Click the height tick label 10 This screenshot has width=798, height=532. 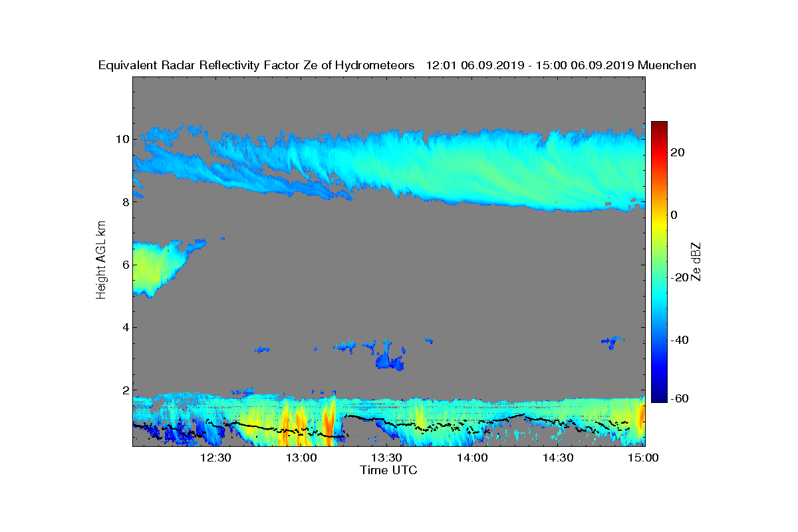pyautogui.click(x=122, y=139)
